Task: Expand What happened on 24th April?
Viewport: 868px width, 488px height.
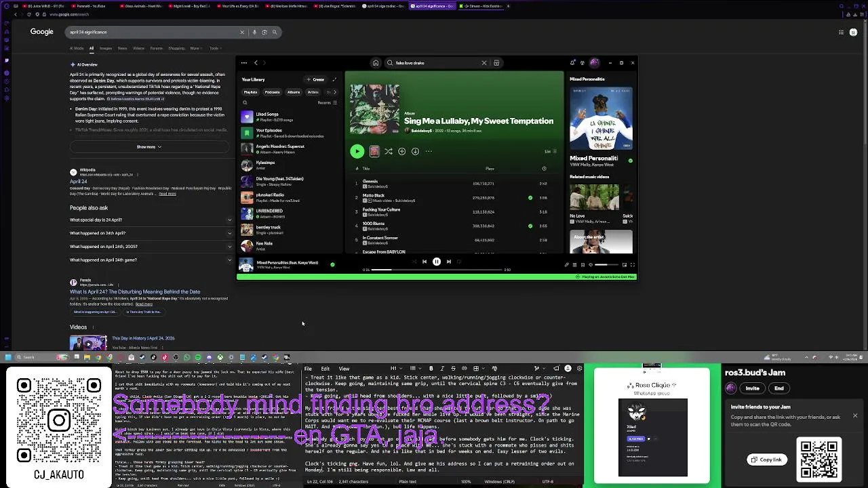Action: [151, 233]
